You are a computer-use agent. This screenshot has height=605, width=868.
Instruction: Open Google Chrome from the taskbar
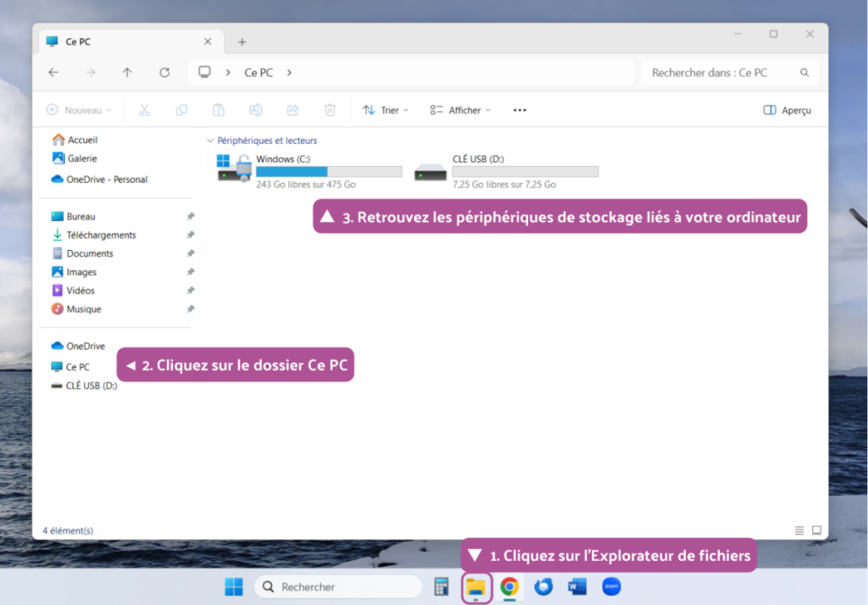pyautogui.click(x=509, y=586)
